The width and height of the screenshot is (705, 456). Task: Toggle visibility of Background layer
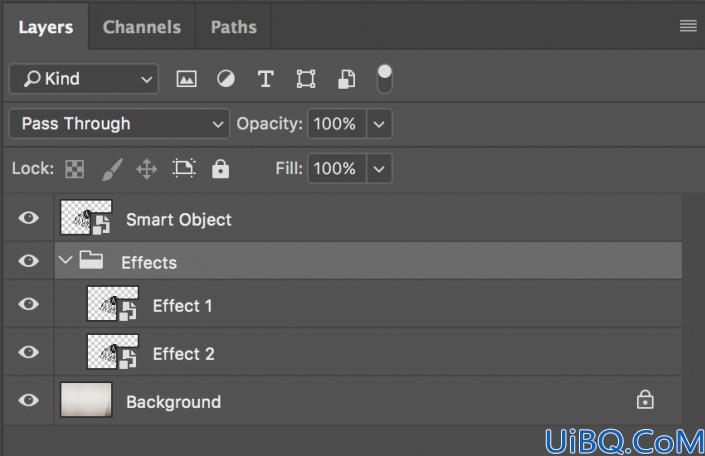click(x=28, y=400)
